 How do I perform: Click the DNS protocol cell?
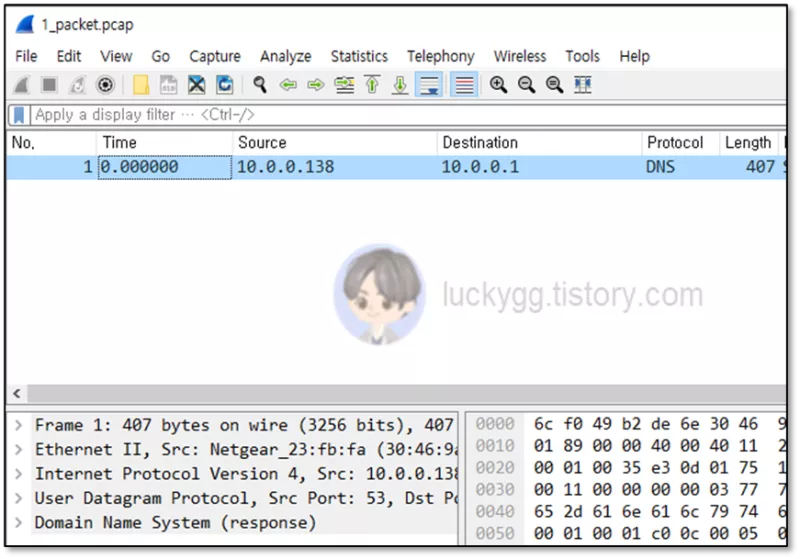coord(660,167)
